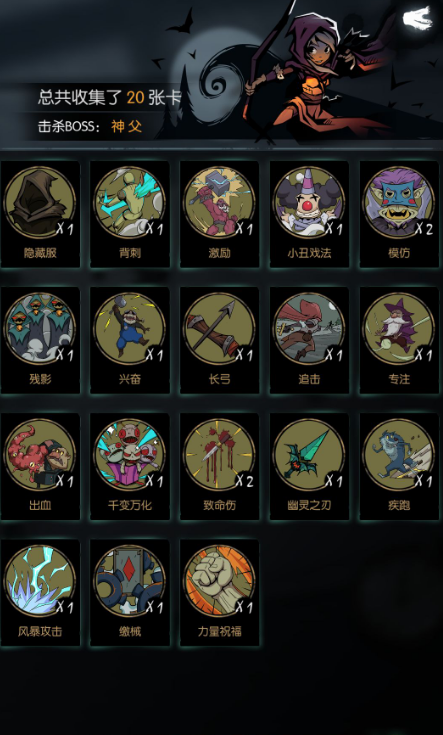The image size is (443, 735).
Task: Select the 隐藏服 hooded cloak card
Action: pos(40,214)
